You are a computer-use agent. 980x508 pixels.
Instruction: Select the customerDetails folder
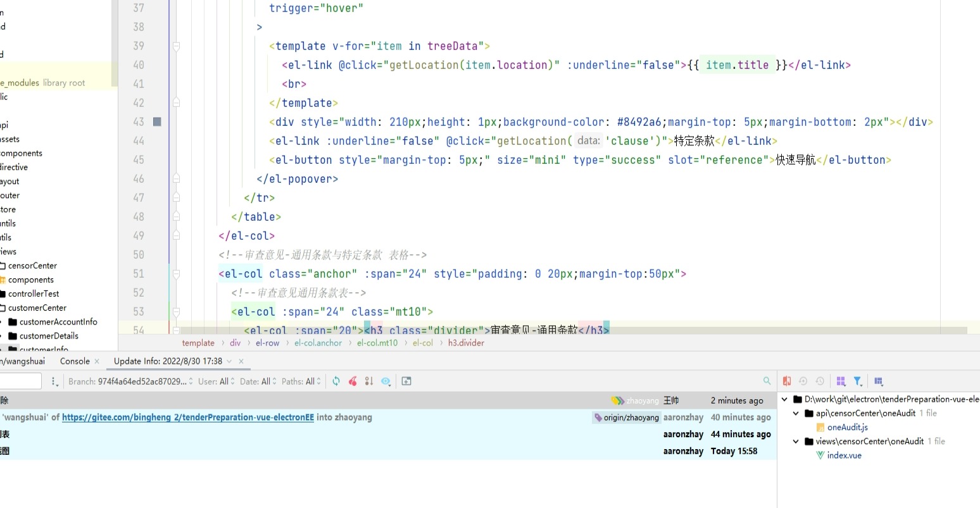click(x=49, y=336)
